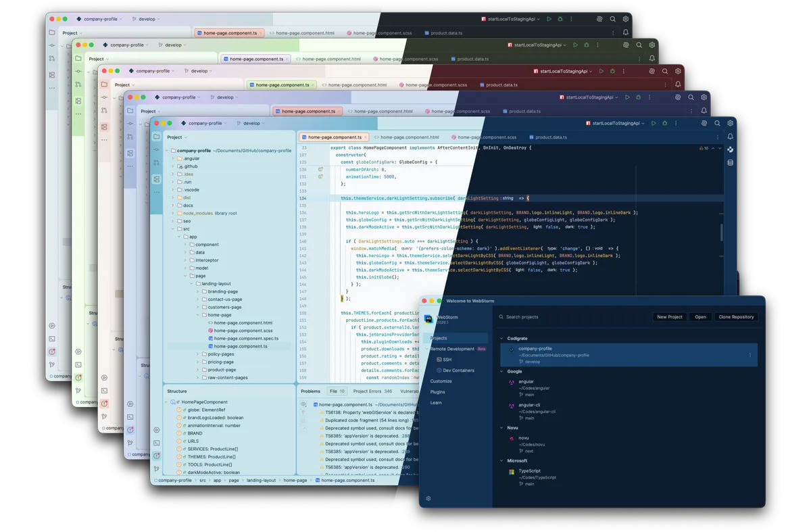811x532 pixels.
Task: Open the Pull Requests tool icon in the front IDE window
Action: [x=157, y=163]
